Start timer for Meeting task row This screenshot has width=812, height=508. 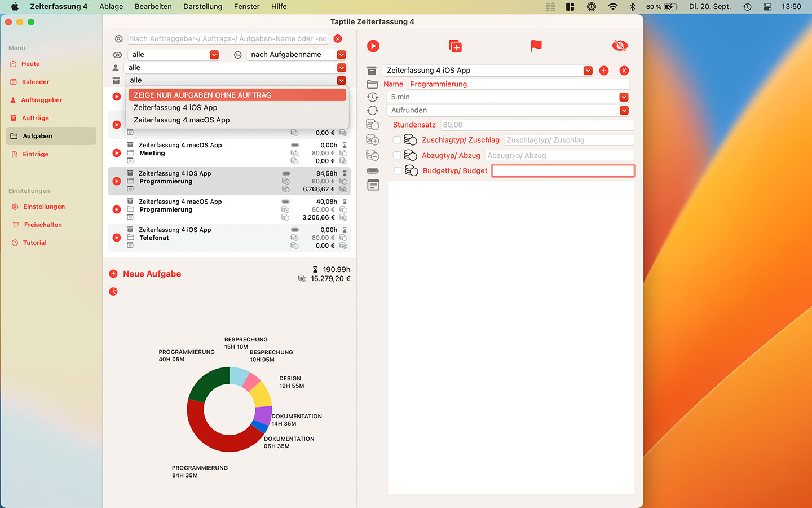pyautogui.click(x=117, y=153)
